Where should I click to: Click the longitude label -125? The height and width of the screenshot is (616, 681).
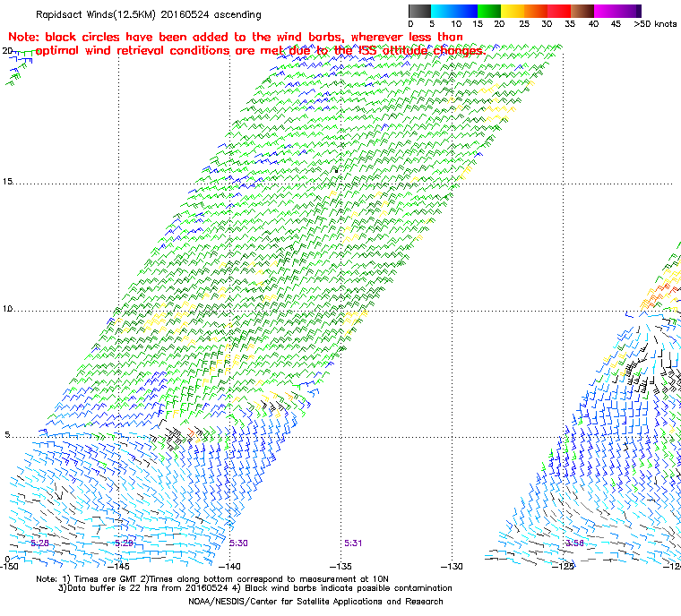pyautogui.click(x=563, y=567)
